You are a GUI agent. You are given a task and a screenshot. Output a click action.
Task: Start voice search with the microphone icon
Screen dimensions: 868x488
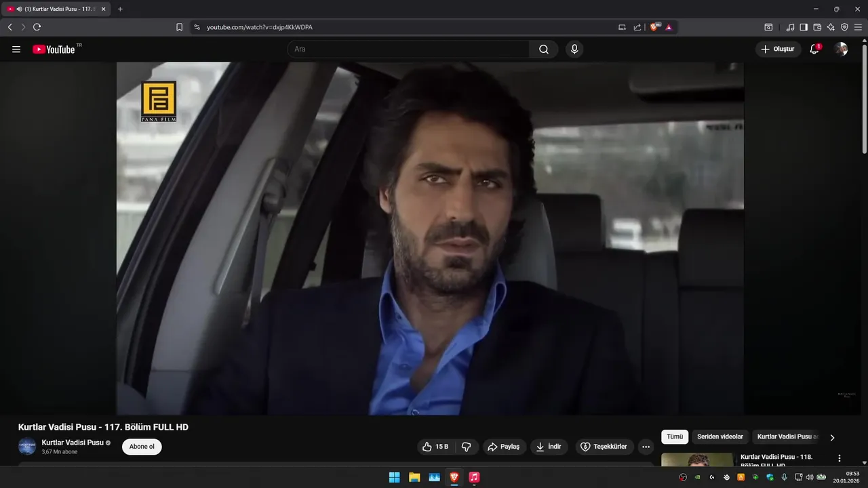tap(574, 49)
